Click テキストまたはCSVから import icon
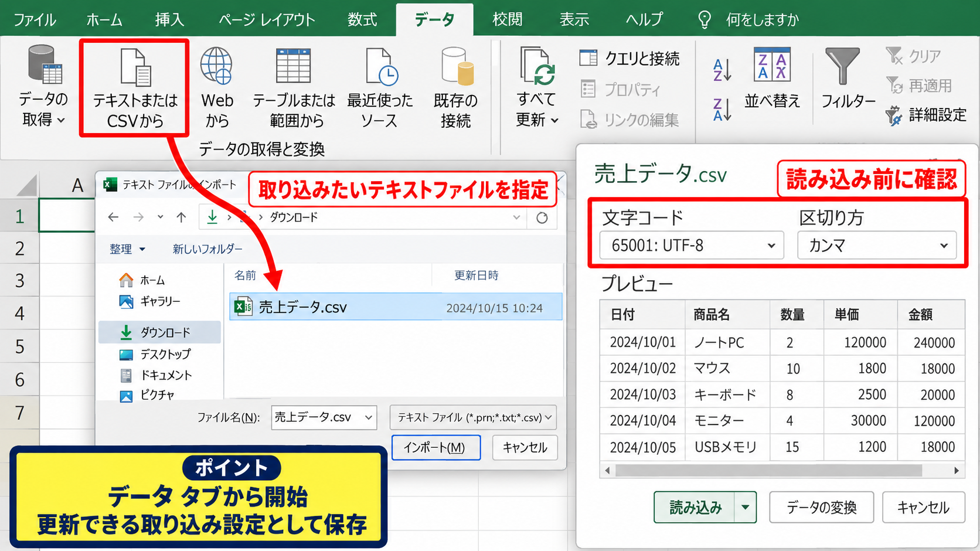The width and height of the screenshot is (980, 551). tap(135, 88)
